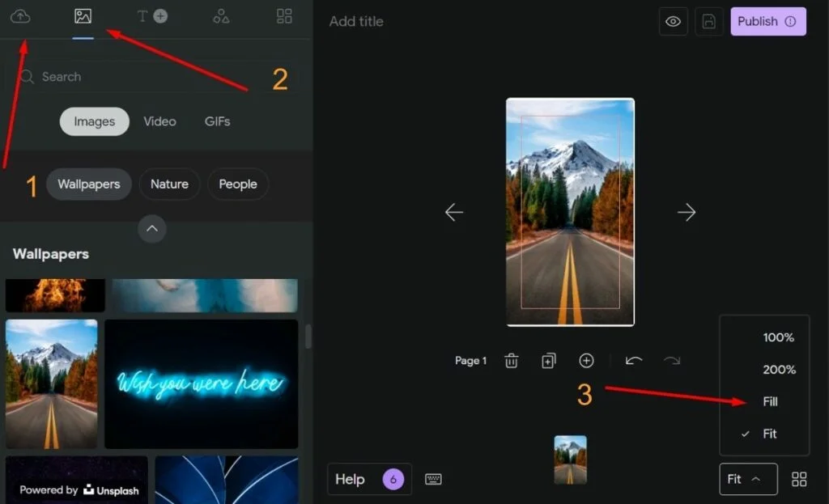Switch to grid view icon
Image resolution: width=829 pixels, height=504 pixels.
799,479
